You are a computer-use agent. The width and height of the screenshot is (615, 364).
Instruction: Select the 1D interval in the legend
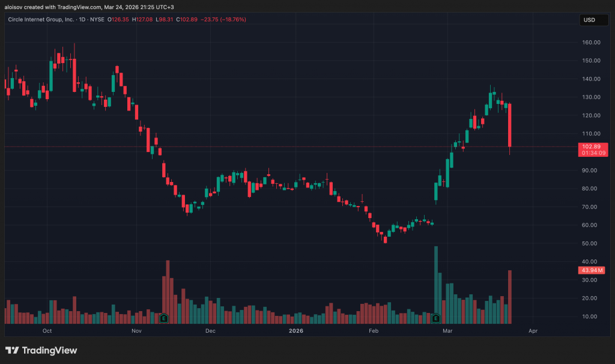pos(83,19)
